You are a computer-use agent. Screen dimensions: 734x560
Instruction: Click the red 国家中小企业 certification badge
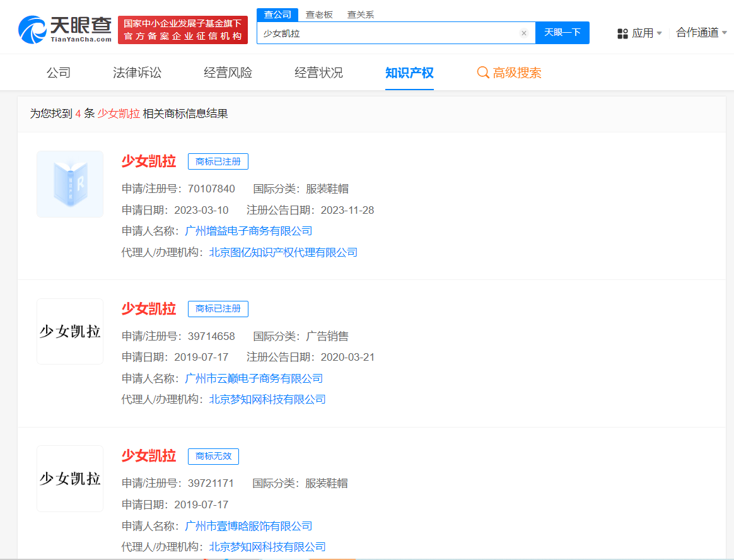coord(182,29)
